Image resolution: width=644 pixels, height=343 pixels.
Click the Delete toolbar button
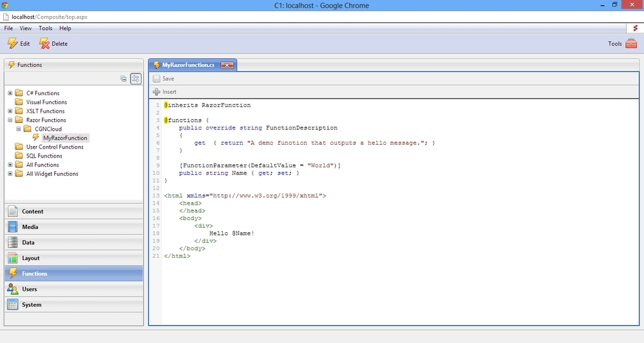coord(53,44)
